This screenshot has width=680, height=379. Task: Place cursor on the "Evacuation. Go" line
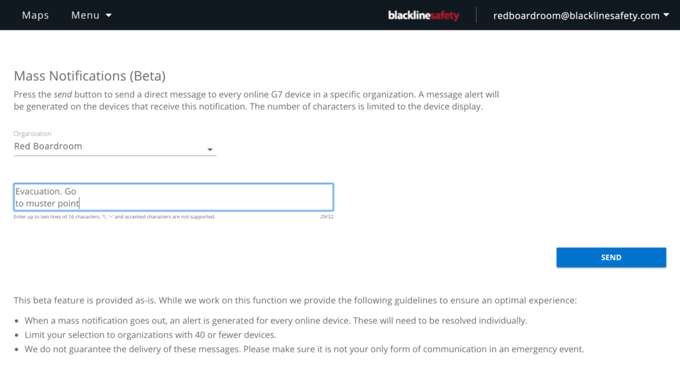coord(46,191)
